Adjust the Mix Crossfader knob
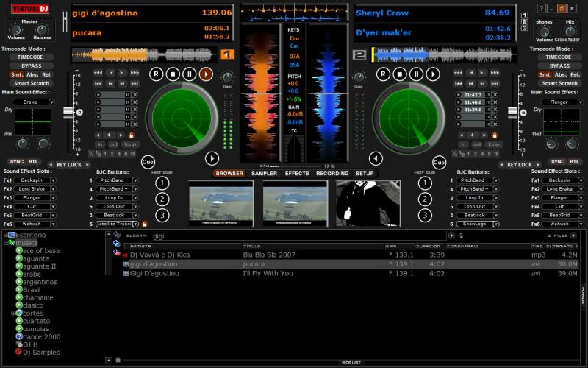This screenshot has height=368, width=588. [570, 31]
